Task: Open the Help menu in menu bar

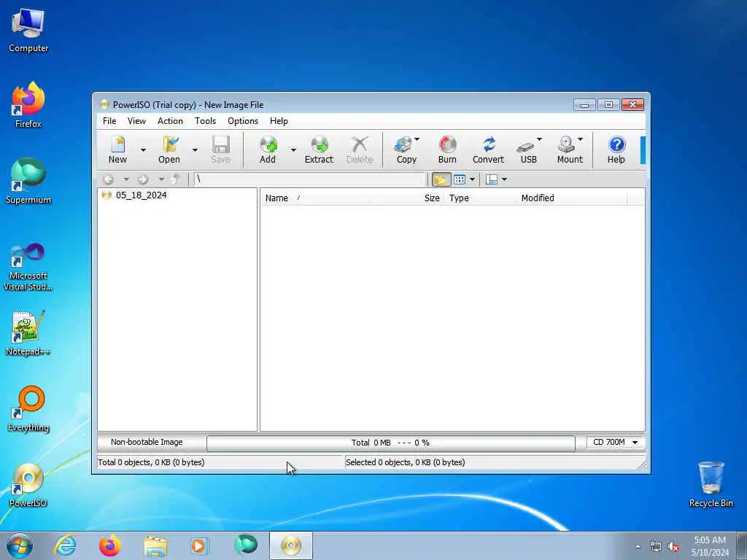Action: pyautogui.click(x=279, y=121)
